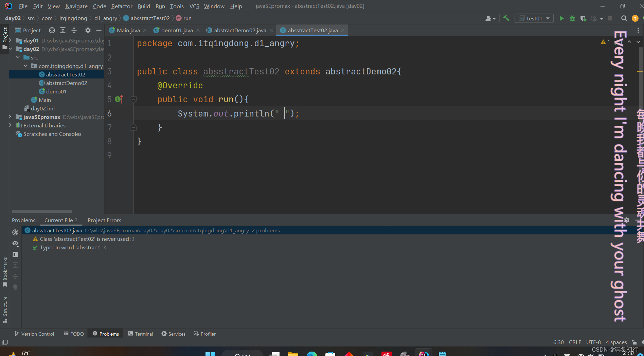644x356 pixels.
Task: Open the VCS menu
Action: point(194,6)
